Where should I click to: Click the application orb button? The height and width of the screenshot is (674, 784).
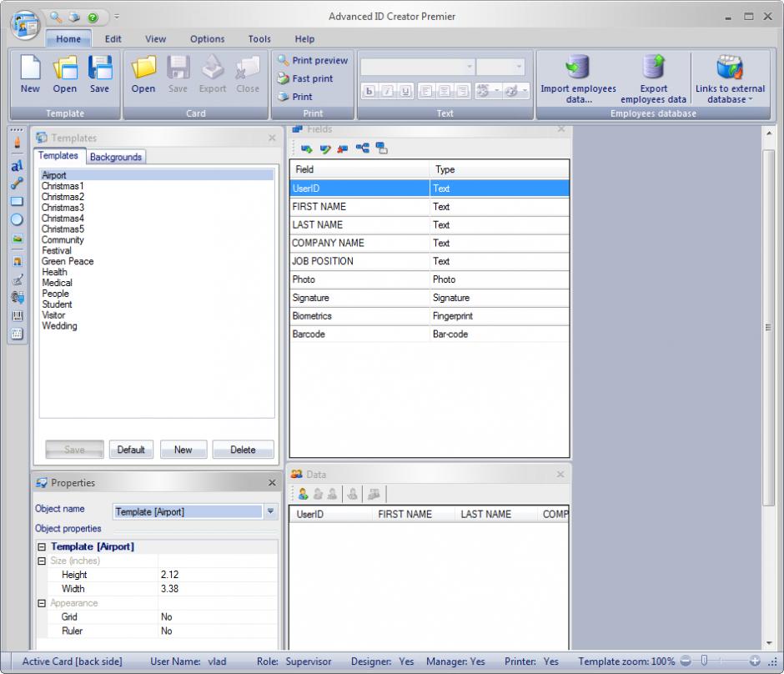point(25,24)
